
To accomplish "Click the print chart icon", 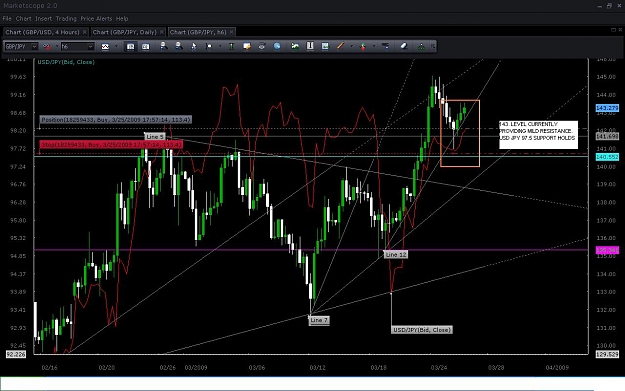I will point(262,47).
